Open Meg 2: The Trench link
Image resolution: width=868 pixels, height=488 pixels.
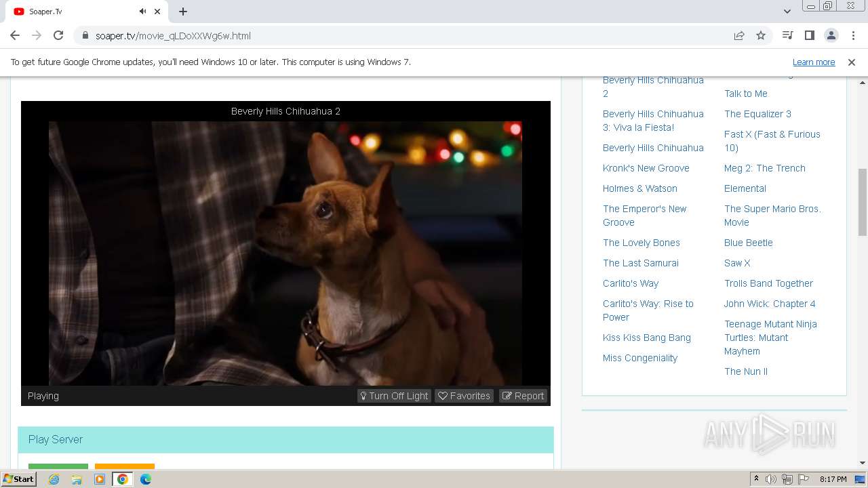pyautogui.click(x=764, y=168)
